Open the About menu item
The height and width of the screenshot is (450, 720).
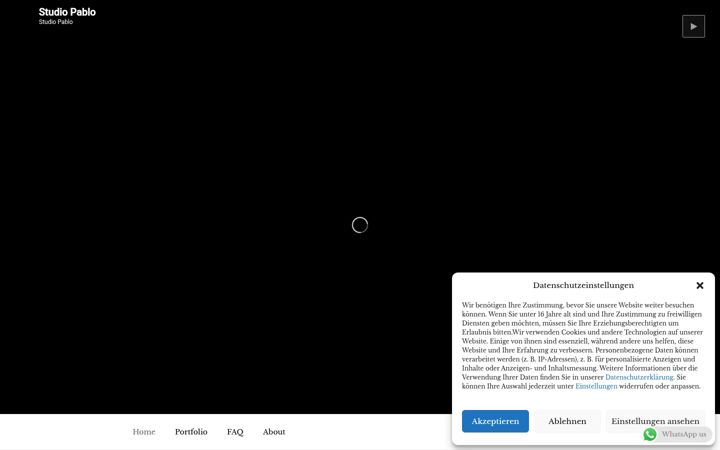click(x=274, y=432)
